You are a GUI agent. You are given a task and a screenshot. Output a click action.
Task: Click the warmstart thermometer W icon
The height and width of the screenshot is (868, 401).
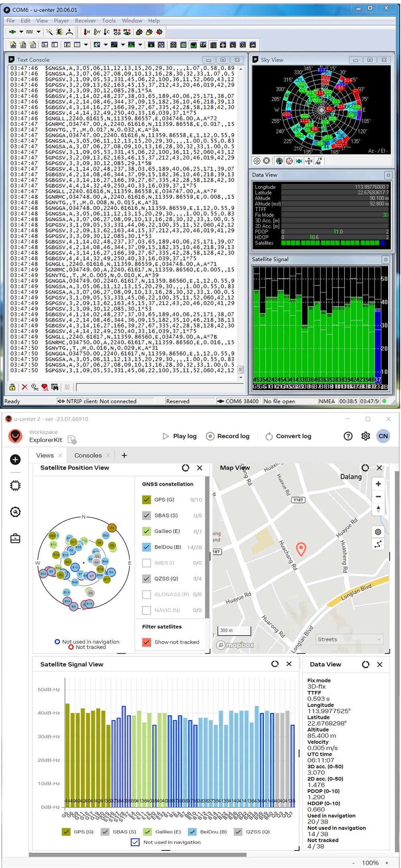coord(97,32)
